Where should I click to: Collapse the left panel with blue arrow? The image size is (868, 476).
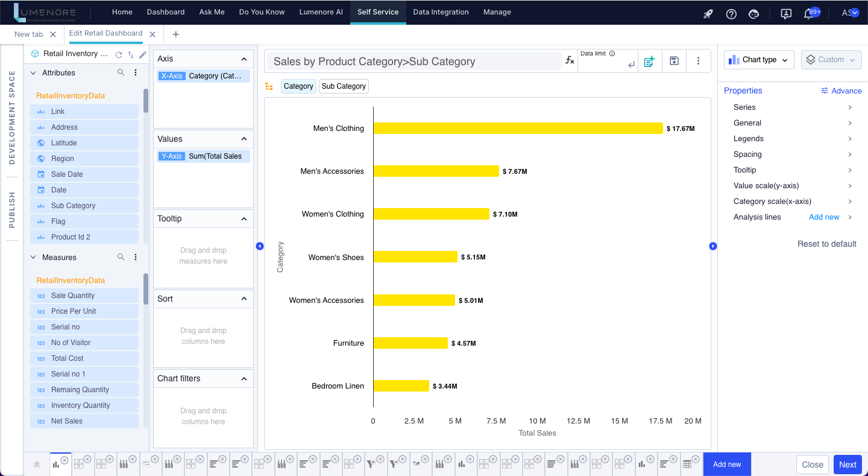tap(260, 246)
